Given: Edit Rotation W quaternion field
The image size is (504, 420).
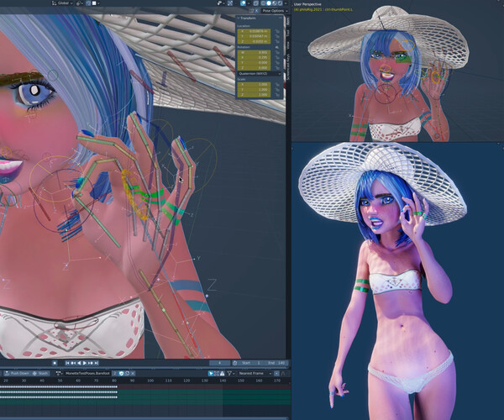Looking at the screenshot, I should [x=254, y=52].
